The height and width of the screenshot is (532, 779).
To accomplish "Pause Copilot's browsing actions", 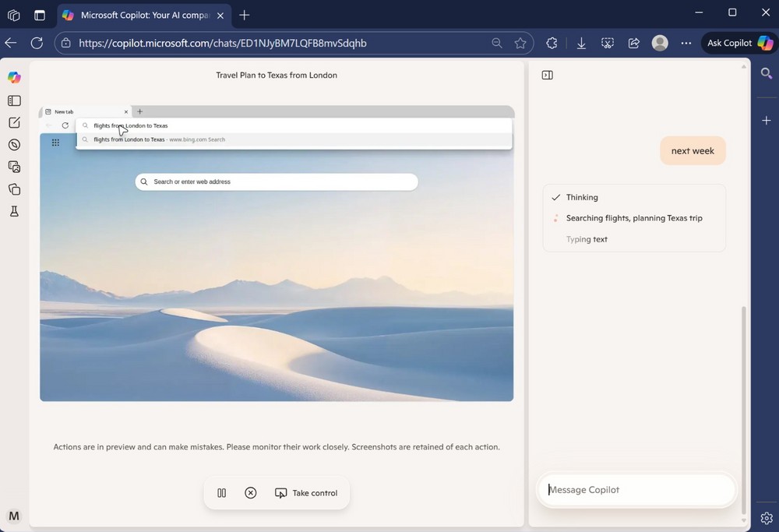I will pos(222,493).
